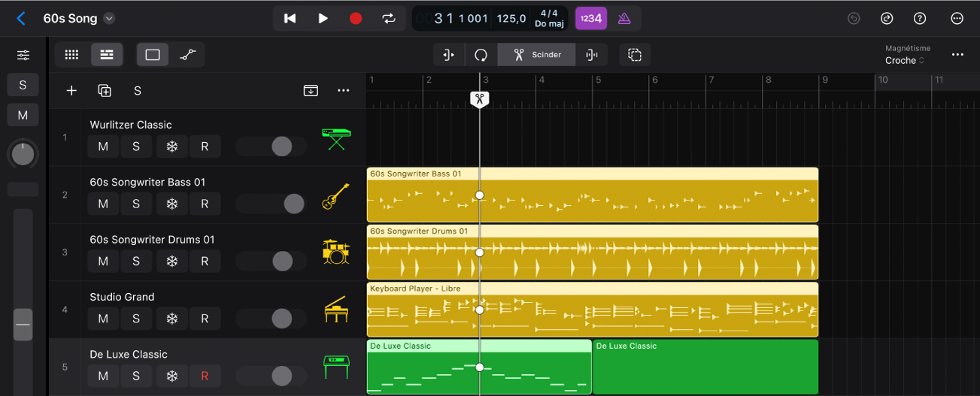Screen dimensions: 980x396
Task: Open the help question mark
Action: click(x=920, y=18)
